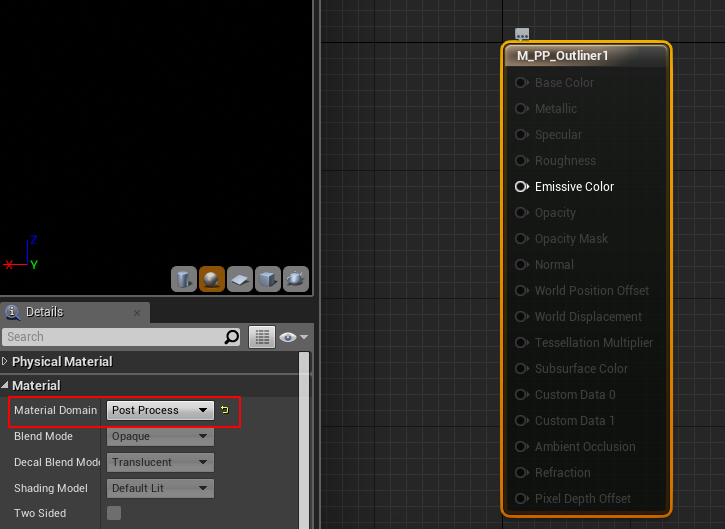Click the Pixel Depth Offset pin
The image size is (725, 529).
point(522,498)
